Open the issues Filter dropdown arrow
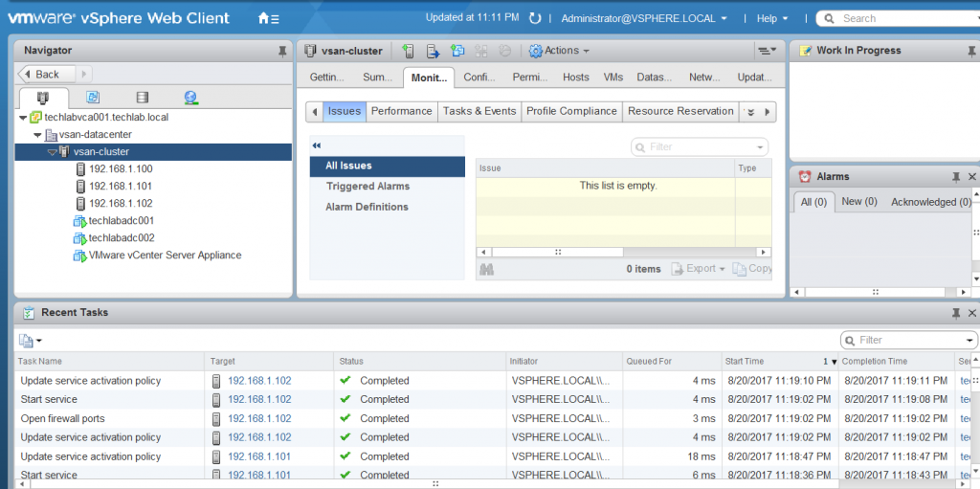 pyautogui.click(x=760, y=147)
